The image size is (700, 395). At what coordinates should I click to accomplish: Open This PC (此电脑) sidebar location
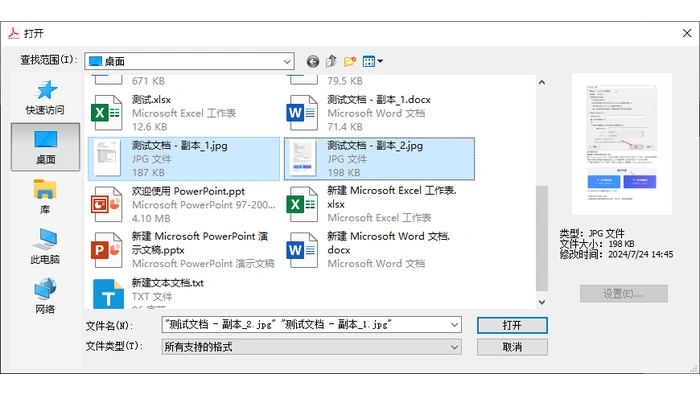coord(45,246)
